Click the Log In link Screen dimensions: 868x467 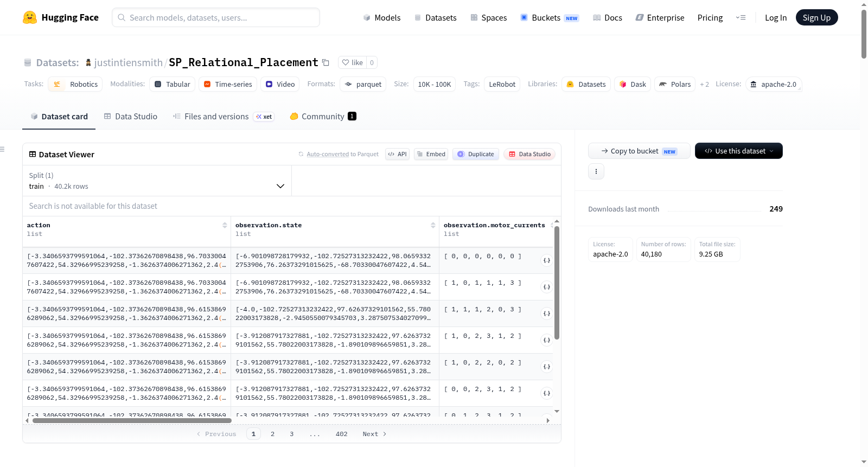pyautogui.click(x=776, y=17)
